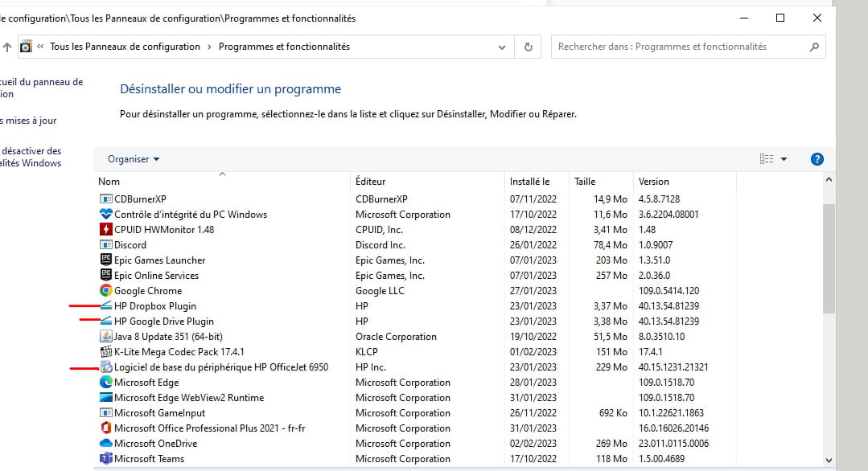Go up one level with arrow

7,47
